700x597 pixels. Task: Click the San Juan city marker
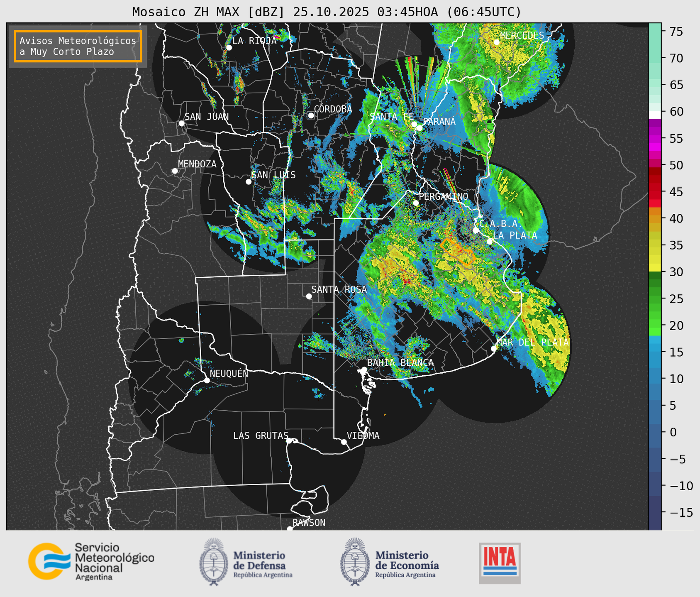tap(181, 123)
